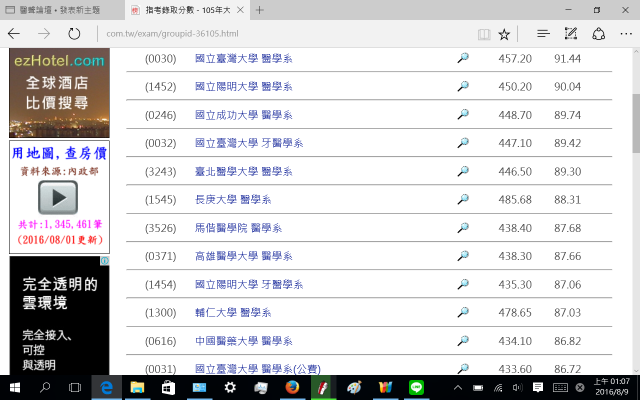Screen dimensions: 640x400
Task: Open 國立臺灣大學 牙醫學系 link
Action: [249, 143]
